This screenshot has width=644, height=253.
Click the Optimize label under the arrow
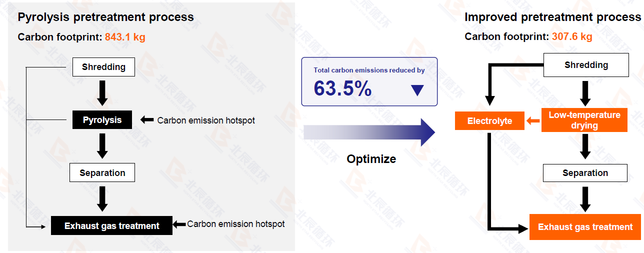tap(371, 159)
